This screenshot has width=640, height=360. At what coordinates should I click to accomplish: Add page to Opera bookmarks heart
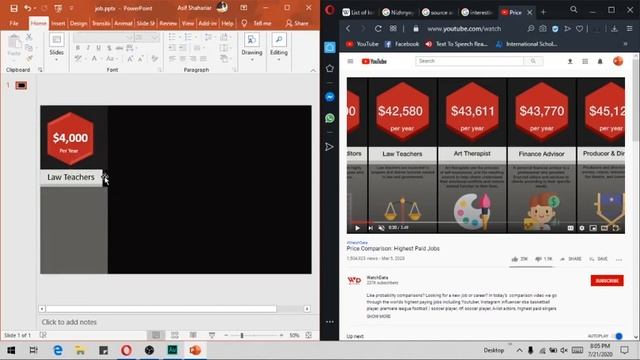tap(580, 29)
